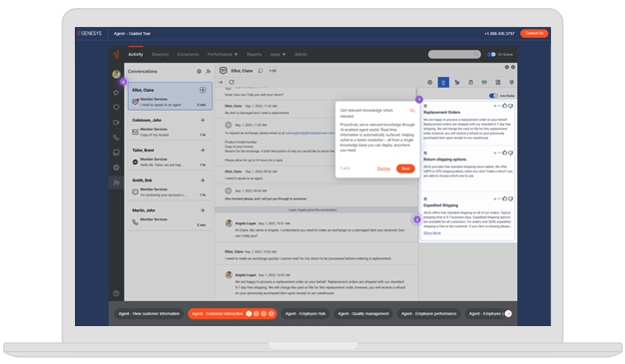The width and height of the screenshot is (625, 364).
Task: Open Conversations settings gear icon
Action: click(199, 71)
